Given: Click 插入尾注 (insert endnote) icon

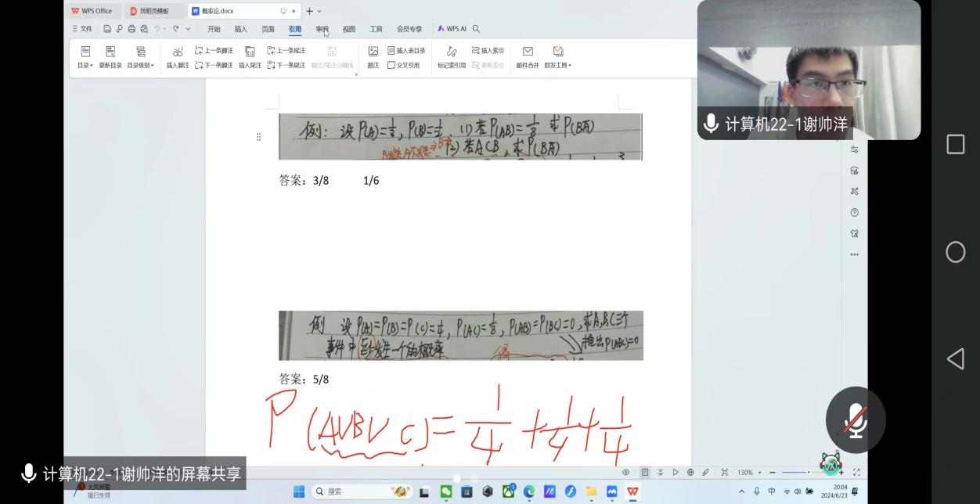Looking at the screenshot, I should [250, 52].
